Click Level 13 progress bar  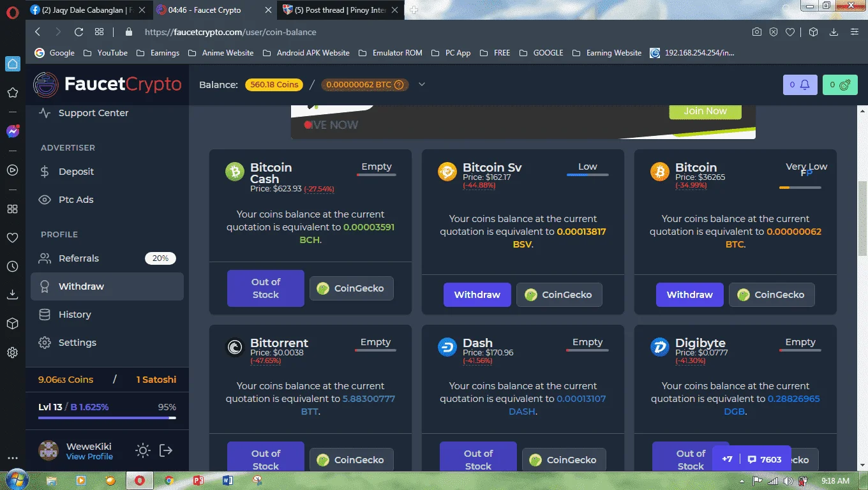point(107,418)
